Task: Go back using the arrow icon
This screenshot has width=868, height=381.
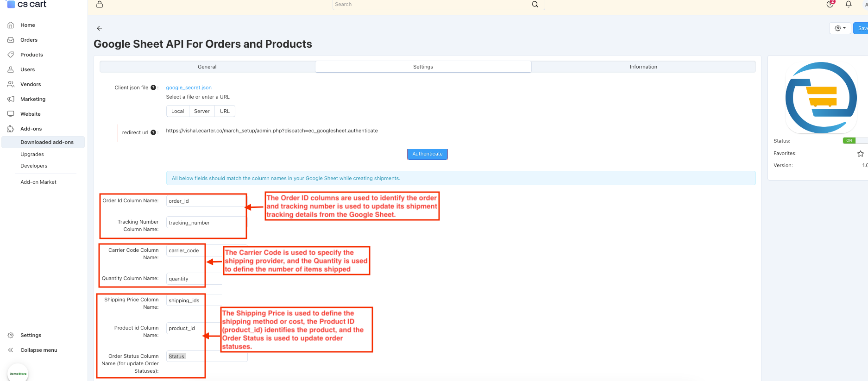Action: 100,28
